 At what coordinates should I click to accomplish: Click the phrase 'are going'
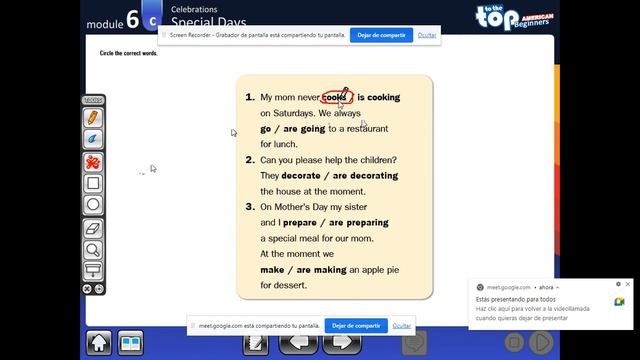(x=304, y=129)
